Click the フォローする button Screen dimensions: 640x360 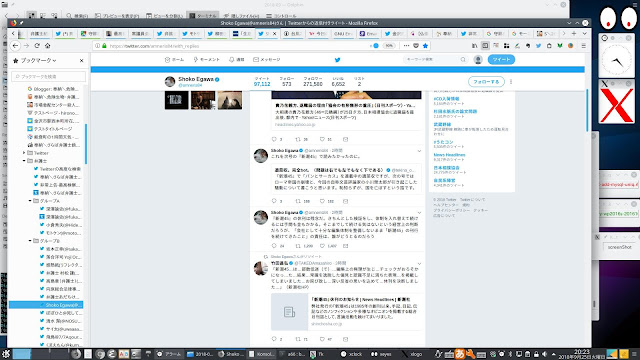(x=486, y=82)
